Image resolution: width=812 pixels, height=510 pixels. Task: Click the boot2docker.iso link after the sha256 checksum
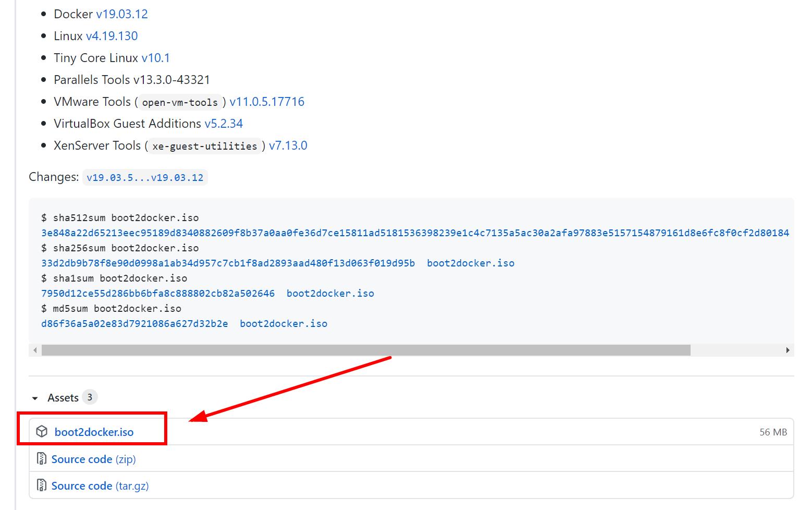coord(470,263)
